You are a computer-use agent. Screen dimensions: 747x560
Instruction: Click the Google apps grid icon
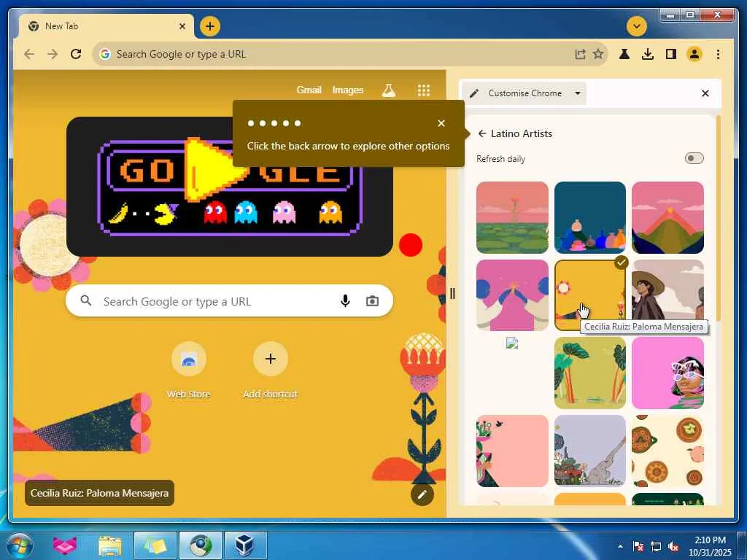(x=424, y=90)
